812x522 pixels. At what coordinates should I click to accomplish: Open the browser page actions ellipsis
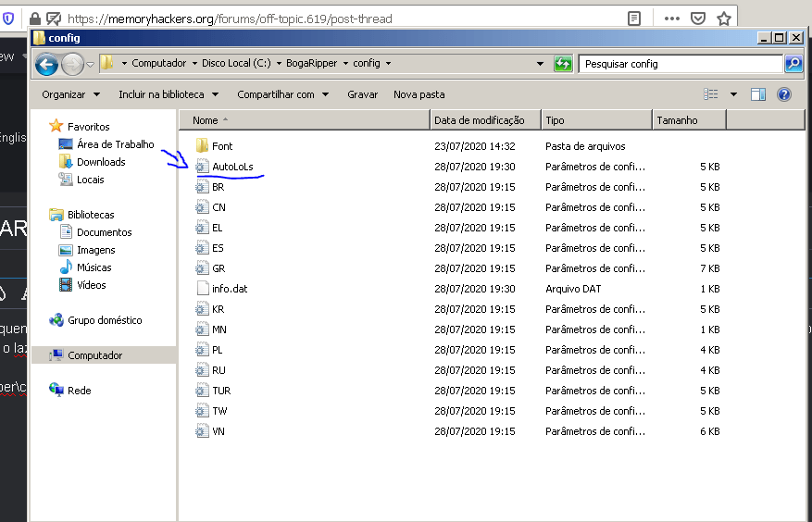[671, 19]
